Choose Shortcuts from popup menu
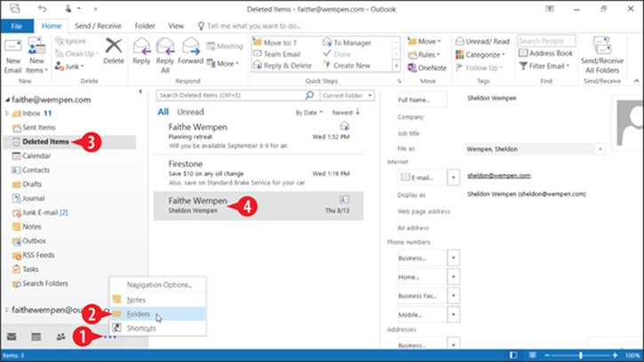The image size is (644, 362). tap(158, 328)
